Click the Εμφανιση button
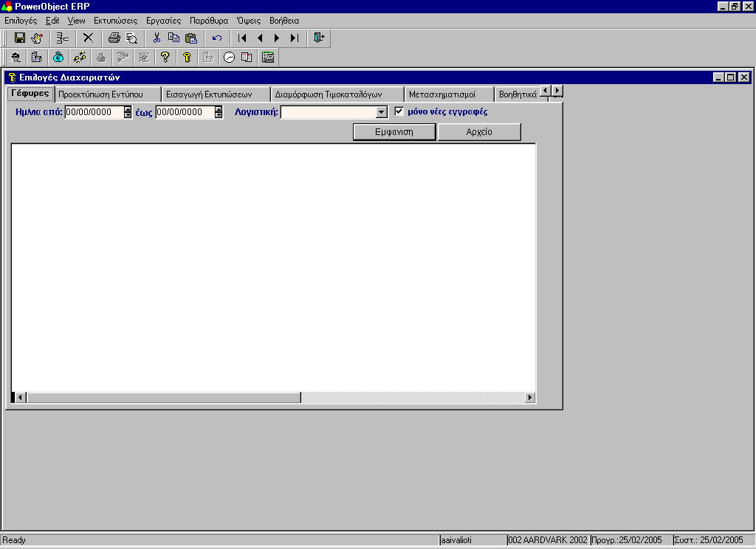The height and width of the screenshot is (549, 756). pos(394,132)
